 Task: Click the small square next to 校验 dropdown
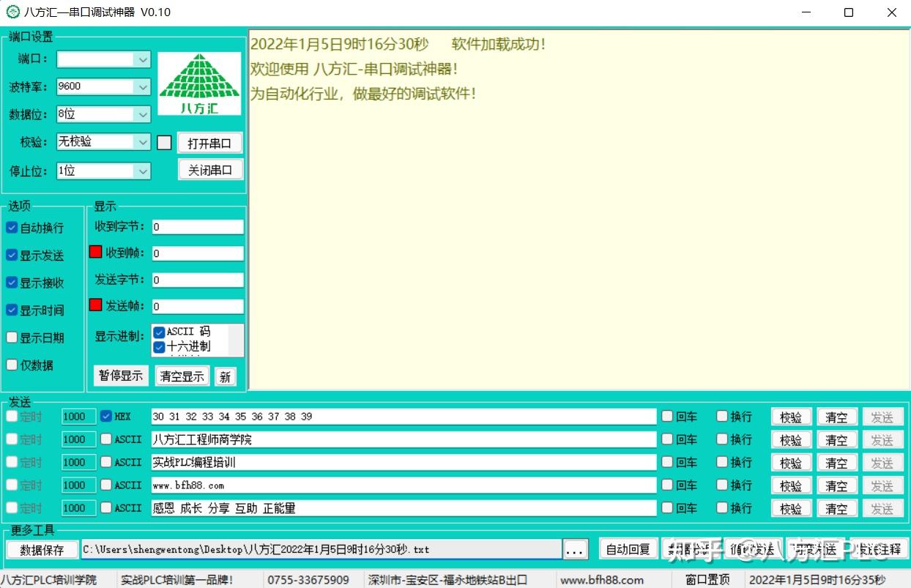[x=164, y=142]
